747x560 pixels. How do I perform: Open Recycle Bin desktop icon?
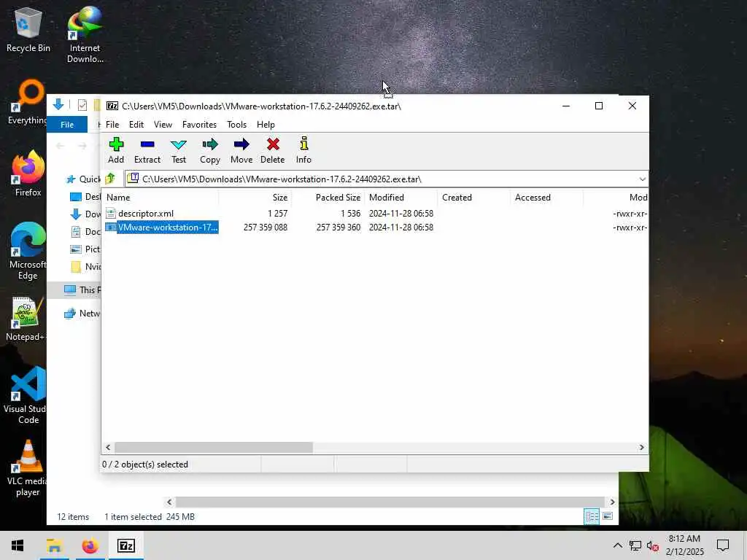click(28, 30)
